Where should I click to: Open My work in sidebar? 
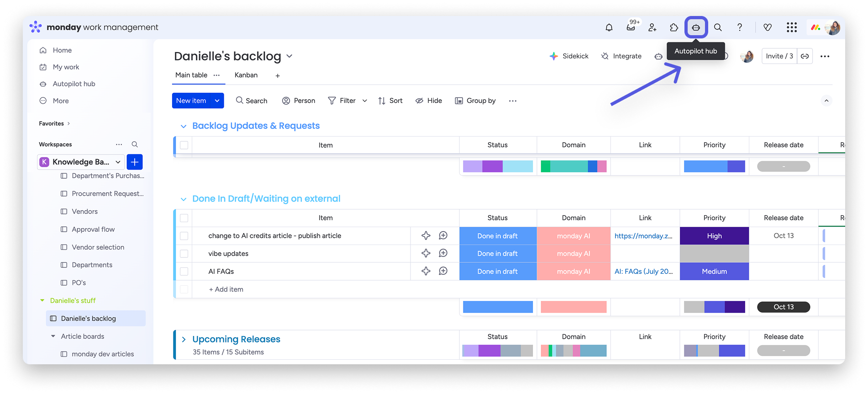point(66,67)
